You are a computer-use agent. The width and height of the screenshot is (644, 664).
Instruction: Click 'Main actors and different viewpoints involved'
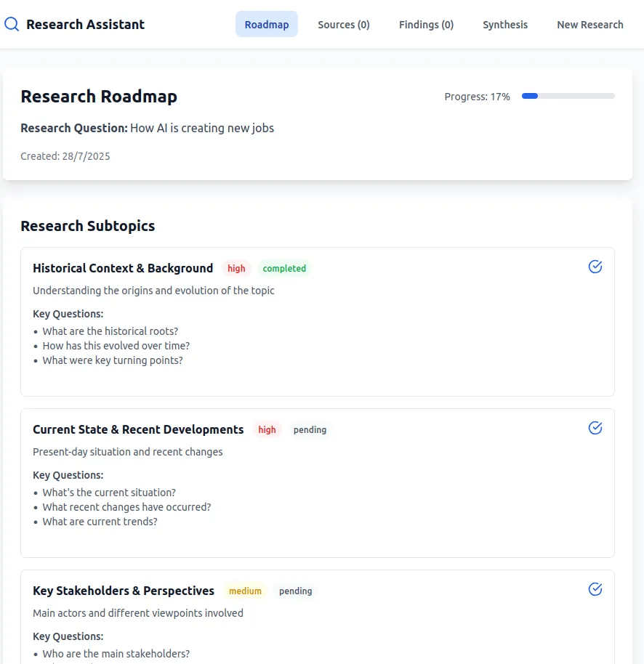pyautogui.click(x=138, y=613)
